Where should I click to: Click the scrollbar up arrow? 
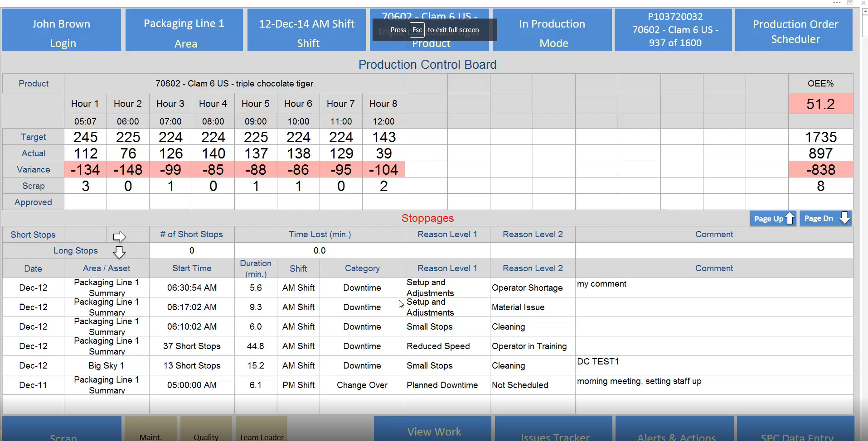point(863,11)
